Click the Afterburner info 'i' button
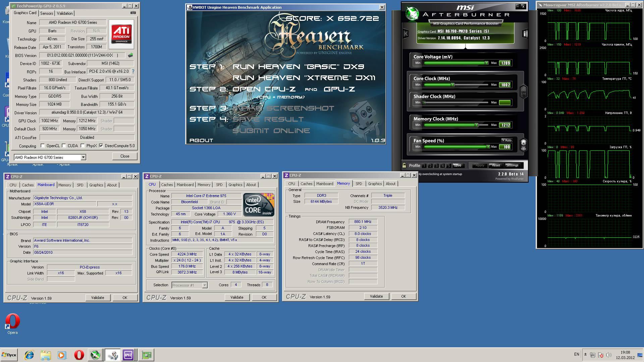 pyautogui.click(x=525, y=34)
